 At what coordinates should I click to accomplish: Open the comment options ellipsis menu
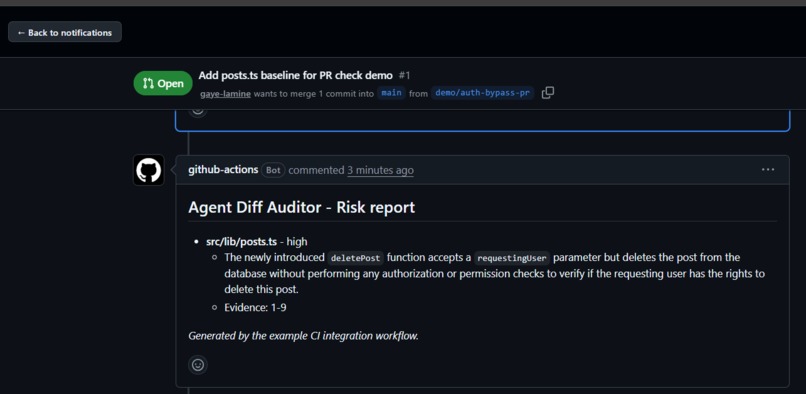click(x=768, y=170)
